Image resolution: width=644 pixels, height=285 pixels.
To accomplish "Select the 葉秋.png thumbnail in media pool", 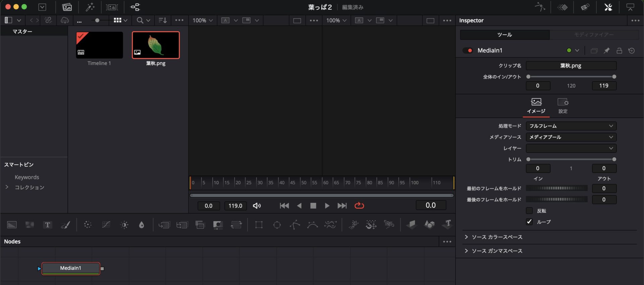I will coord(156,45).
